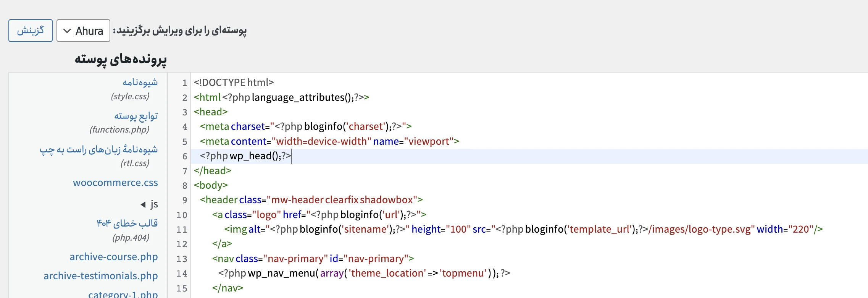Open the rtl.css stylesheet file
The height and width of the screenshot is (298, 868).
[98, 149]
